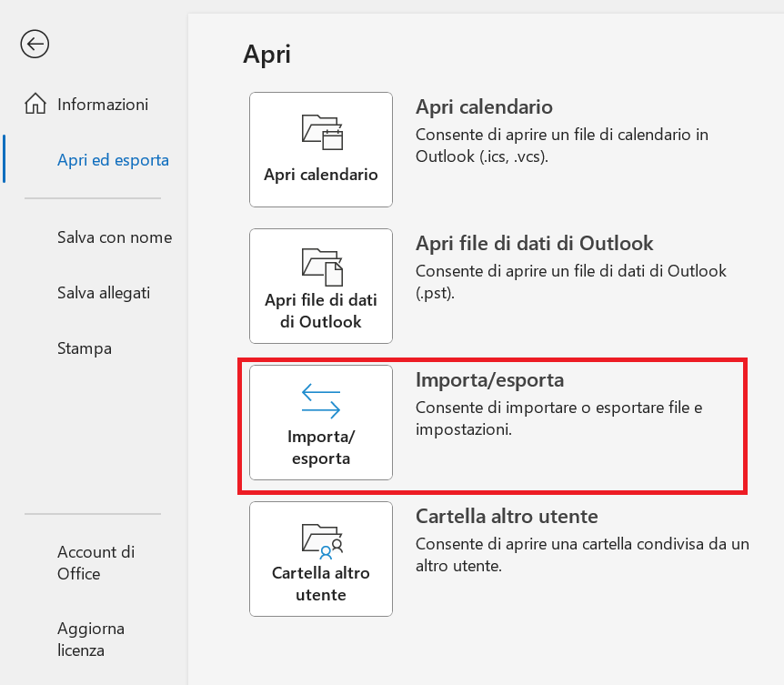The height and width of the screenshot is (685, 784).
Task: Click the Importa/esporta tile button
Action: coord(321,422)
